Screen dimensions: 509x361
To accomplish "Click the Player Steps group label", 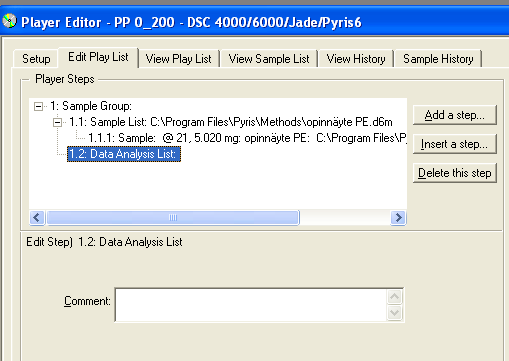I will (x=65, y=79).
